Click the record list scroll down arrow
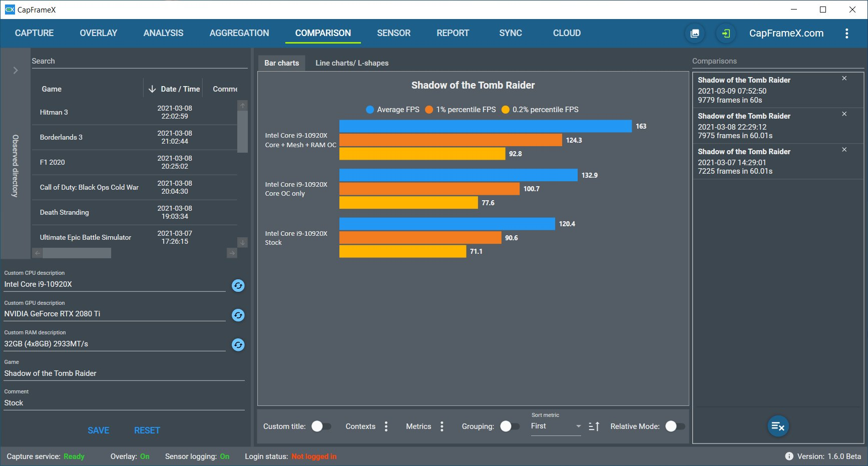 pos(243,242)
